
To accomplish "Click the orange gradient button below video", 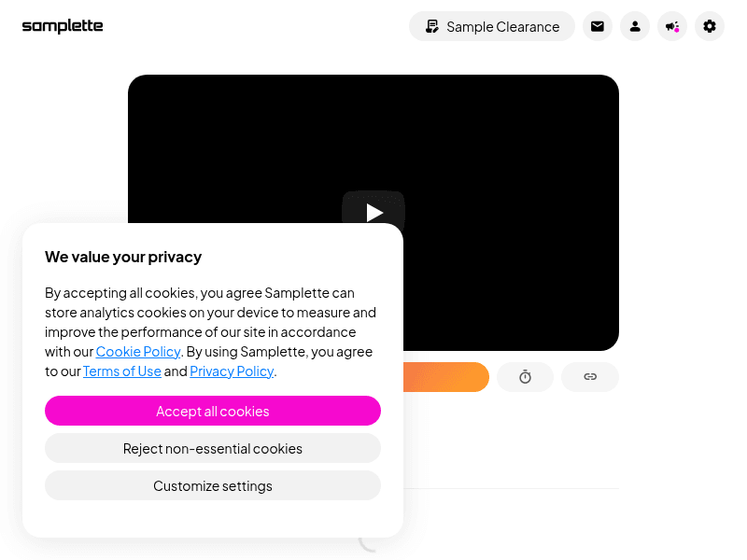I will coord(446,377).
